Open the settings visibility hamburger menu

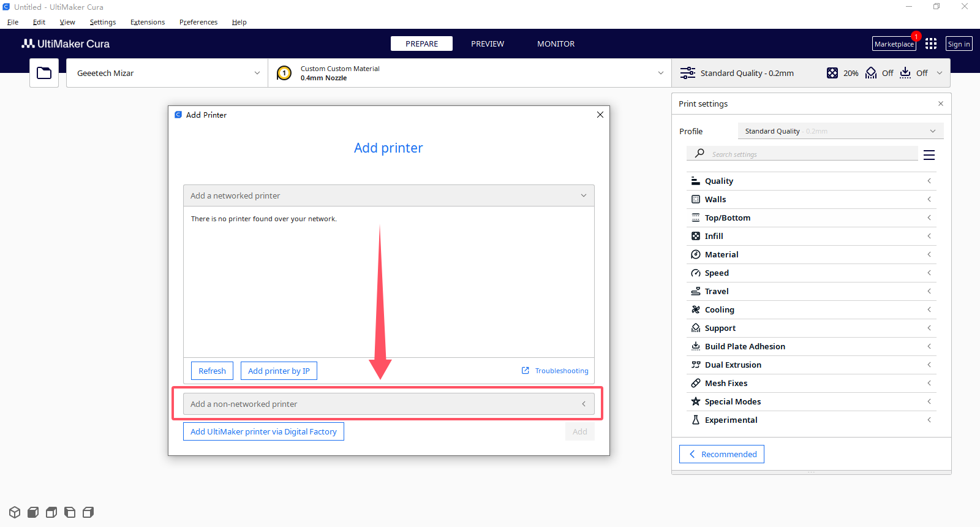[x=929, y=155]
